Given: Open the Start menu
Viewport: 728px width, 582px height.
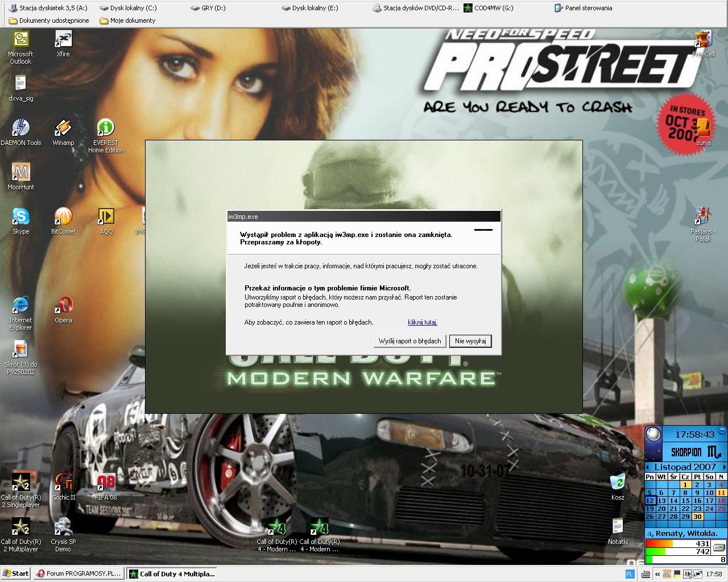Looking at the screenshot, I should pyautogui.click(x=15, y=573).
